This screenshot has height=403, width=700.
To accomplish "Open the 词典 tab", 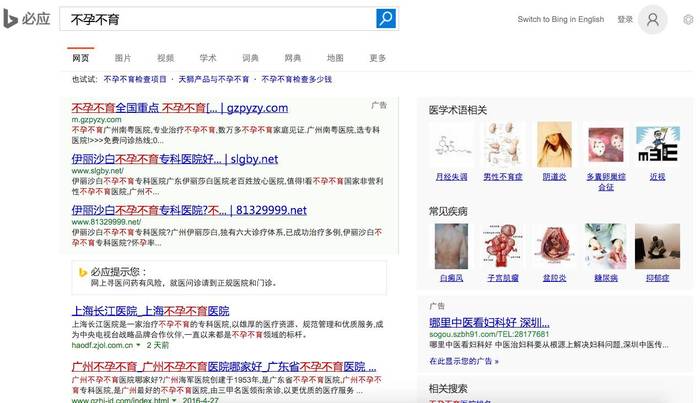I will 250,58.
